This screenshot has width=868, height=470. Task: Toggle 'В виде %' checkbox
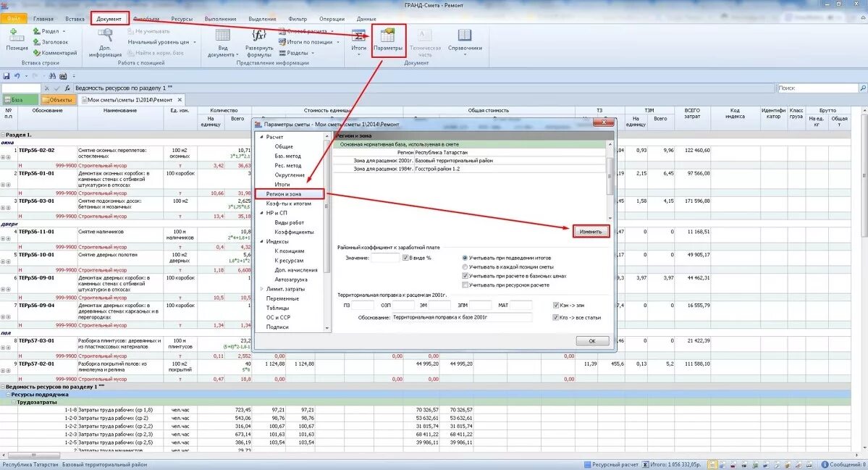(x=405, y=258)
